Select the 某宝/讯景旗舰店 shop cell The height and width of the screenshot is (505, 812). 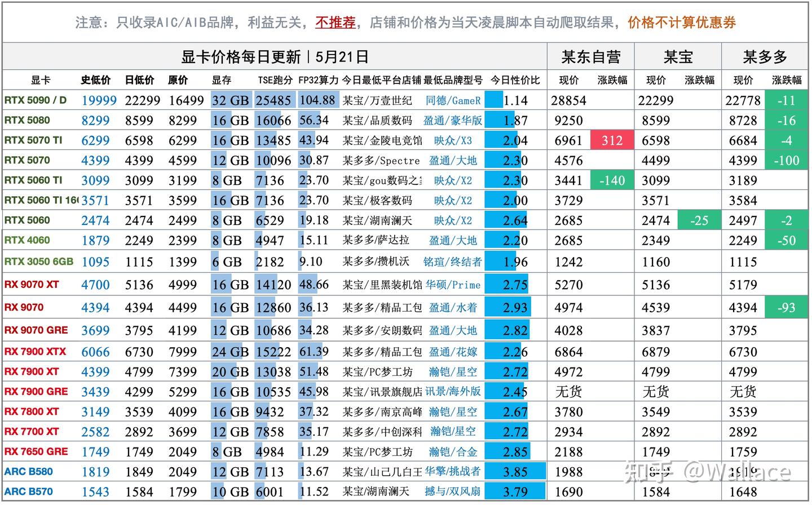[382, 391]
